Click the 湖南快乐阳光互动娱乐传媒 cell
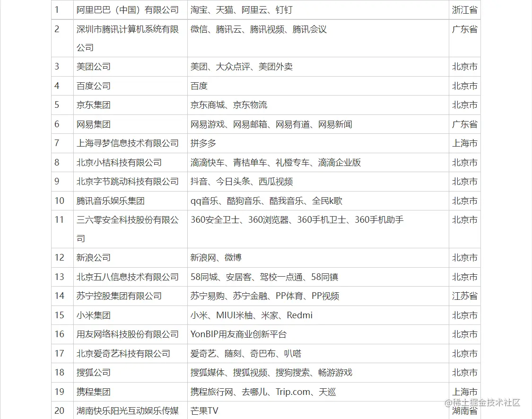 [131, 410]
